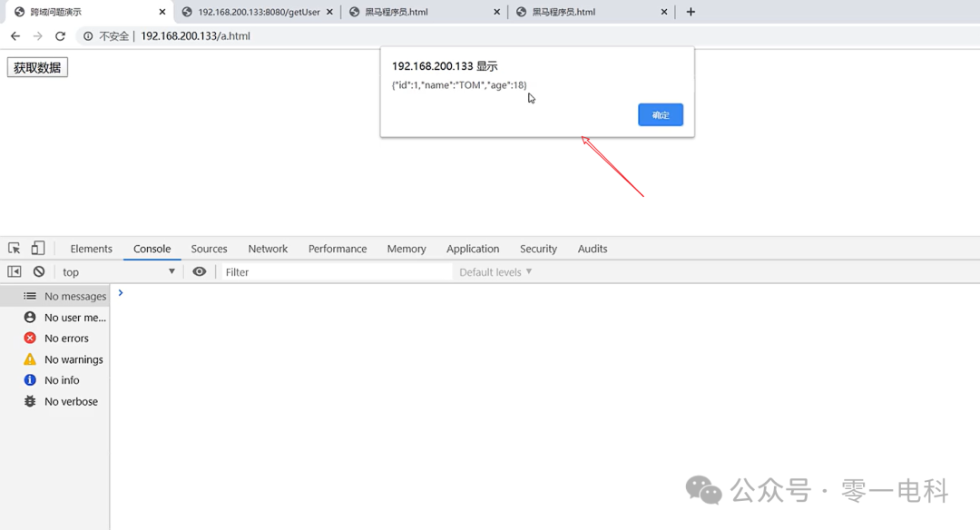Image resolution: width=980 pixels, height=530 pixels.
Task: Select the inspect element tool
Action: (x=15, y=247)
